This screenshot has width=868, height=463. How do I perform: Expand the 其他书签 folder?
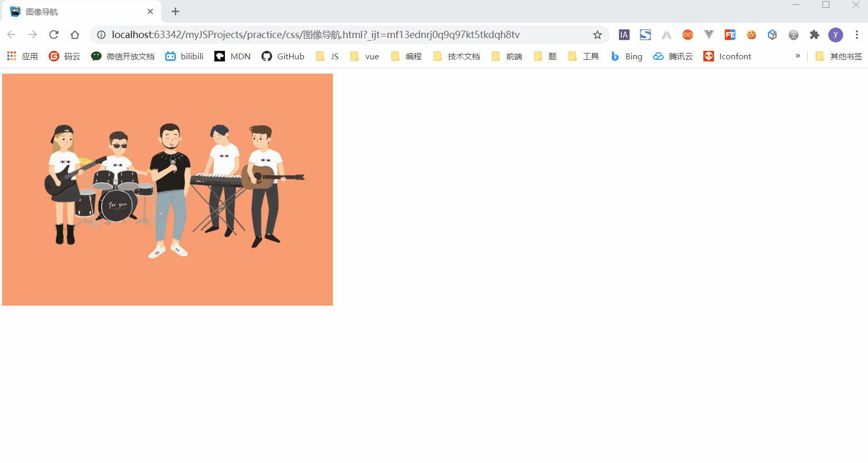click(839, 56)
